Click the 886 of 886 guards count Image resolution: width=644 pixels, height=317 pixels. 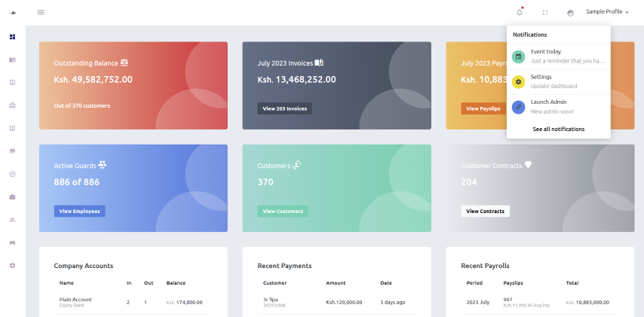tap(77, 182)
